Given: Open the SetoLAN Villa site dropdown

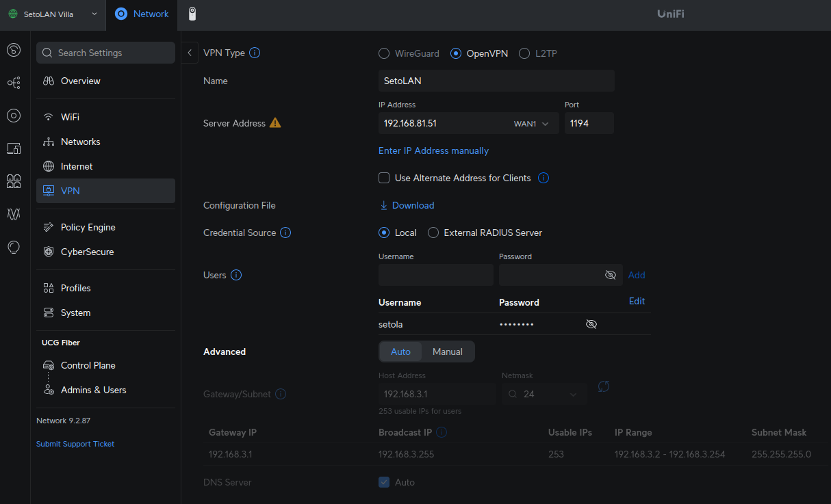Looking at the screenshot, I should click(53, 14).
